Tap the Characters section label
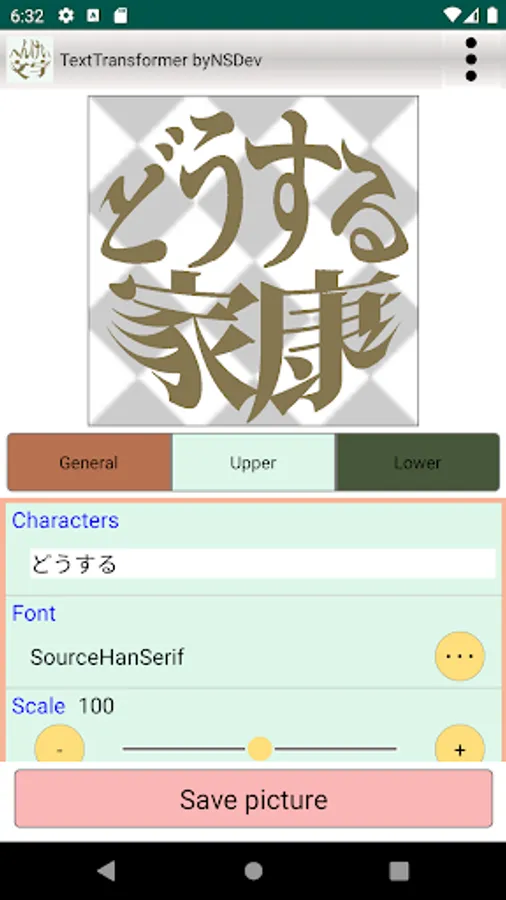506x900 pixels. (65, 520)
